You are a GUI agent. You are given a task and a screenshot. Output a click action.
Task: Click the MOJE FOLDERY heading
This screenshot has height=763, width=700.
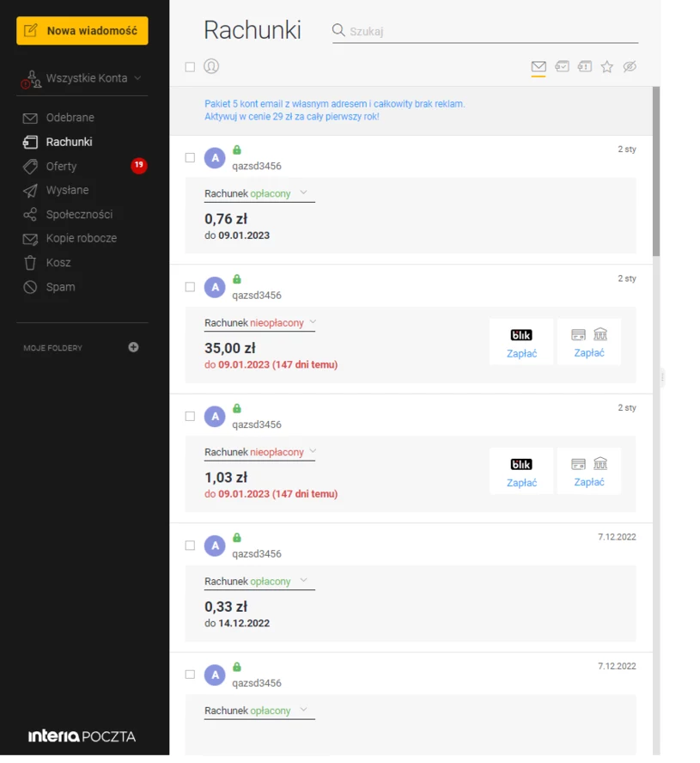(53, 348)
